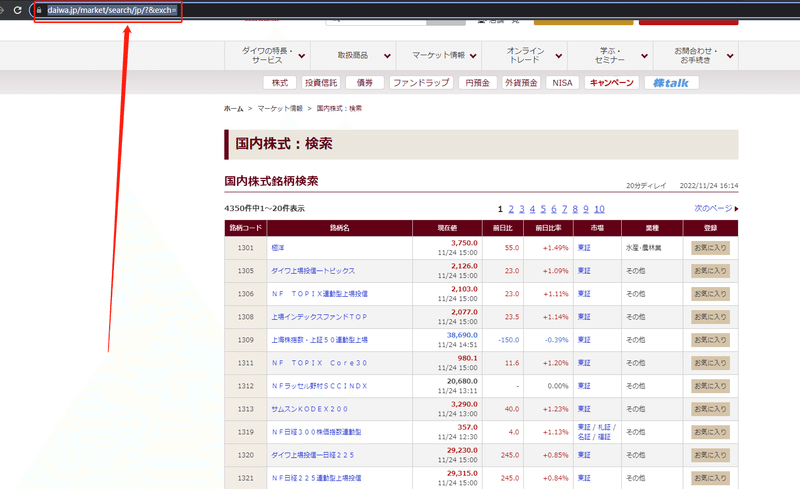Add stock 1313 to お気に入り
Viewport: 800px width, 489px height.
point(710,409)
